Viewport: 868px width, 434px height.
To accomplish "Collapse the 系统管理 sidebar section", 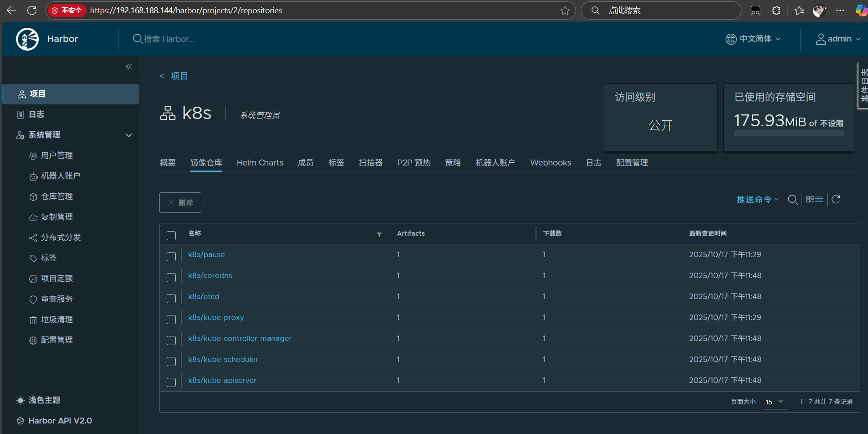I will click(129, 135).
